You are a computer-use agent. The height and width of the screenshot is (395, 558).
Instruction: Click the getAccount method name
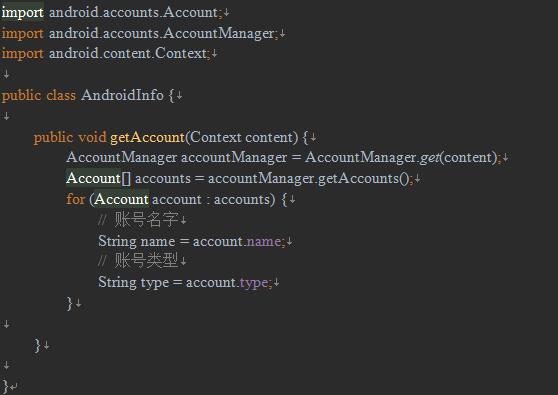tap(147, 137)
